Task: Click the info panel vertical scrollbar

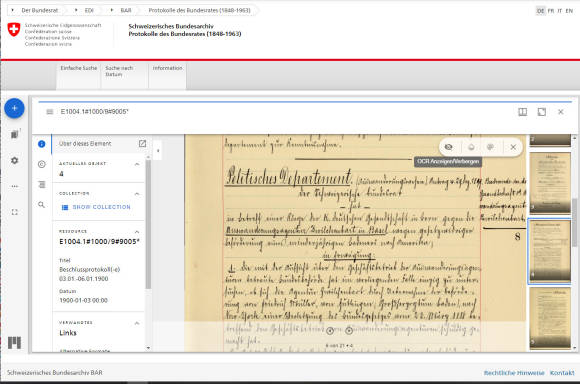Action: tap(148, 224)
